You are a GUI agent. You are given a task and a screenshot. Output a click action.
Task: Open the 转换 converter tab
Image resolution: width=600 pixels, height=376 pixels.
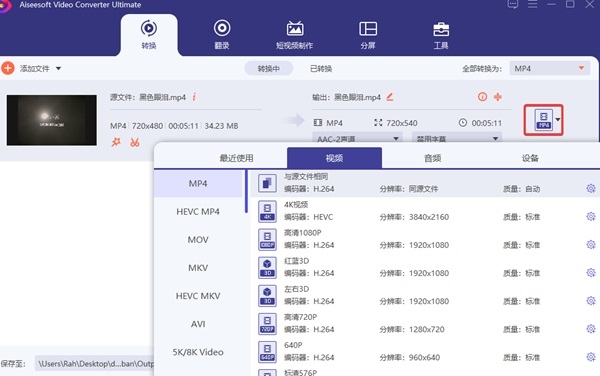click(149, 35)
